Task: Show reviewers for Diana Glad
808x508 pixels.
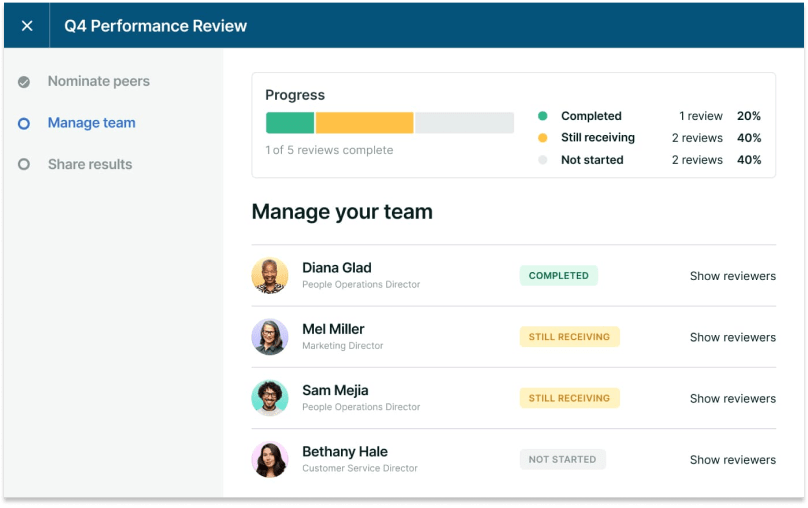Action: pyautogui.click(x=732, y=276)
